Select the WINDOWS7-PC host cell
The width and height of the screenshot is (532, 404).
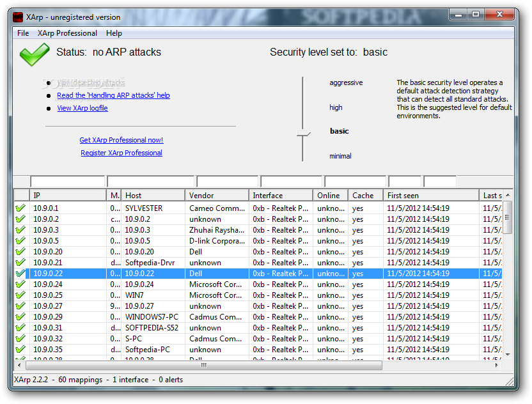click(x=153, y=316)
